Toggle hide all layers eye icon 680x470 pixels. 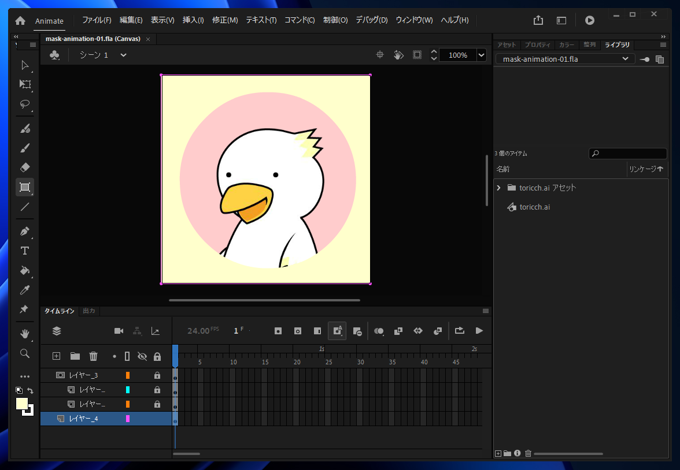pyautogui.click(x=142, y=356)
